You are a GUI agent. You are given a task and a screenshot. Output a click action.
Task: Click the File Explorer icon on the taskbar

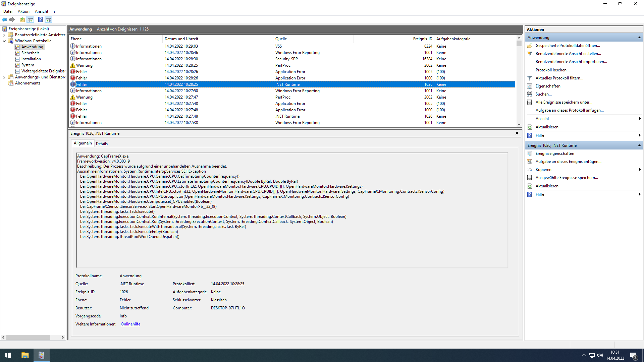point(25,355)
